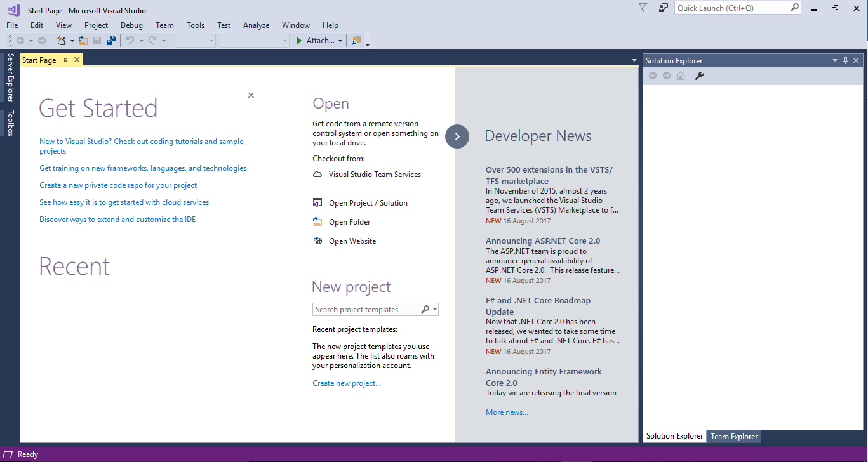Click the Open File toolbar icon
The width and height of the screenshot is (868, 462).
tap(83, 41)
